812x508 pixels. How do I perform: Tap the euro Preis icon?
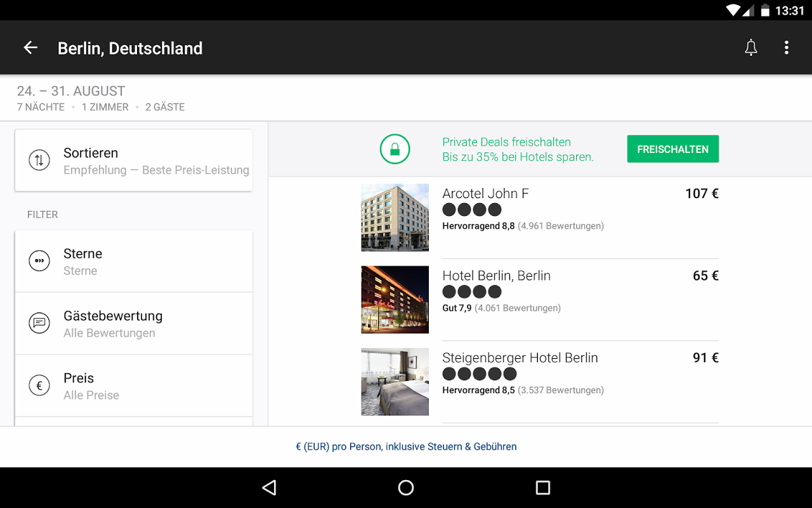pos(39,385)
